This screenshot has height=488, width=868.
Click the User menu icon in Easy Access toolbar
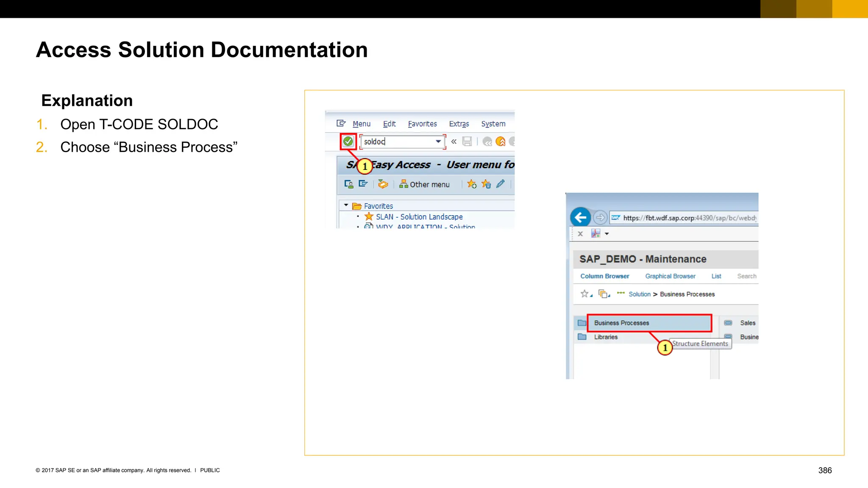[349, 184]
